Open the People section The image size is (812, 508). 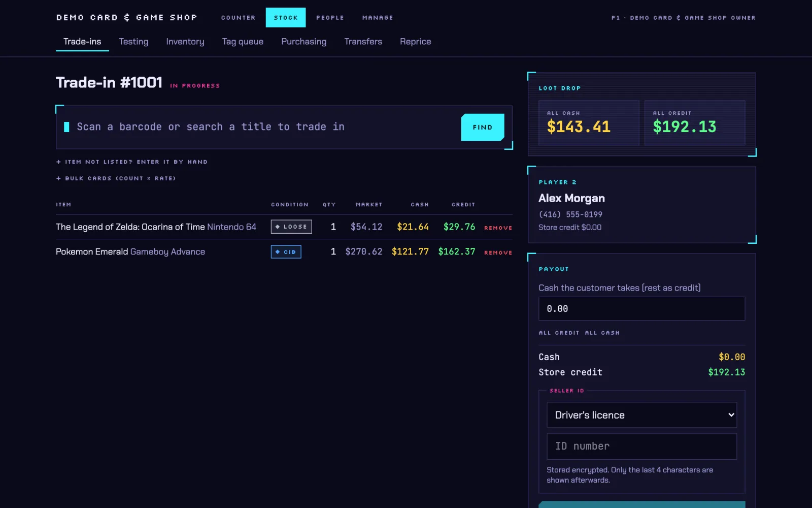(330, 18)
